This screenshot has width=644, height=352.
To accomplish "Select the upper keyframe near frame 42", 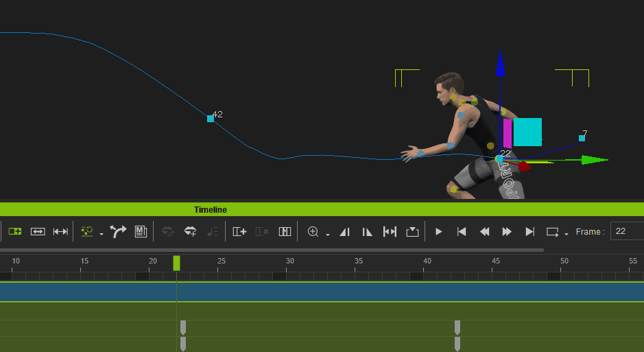I will 457,328.
